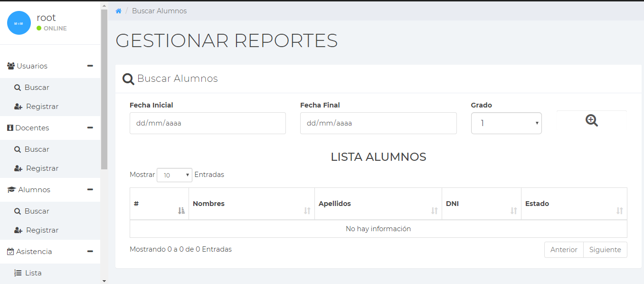Open Registrar under Docentes
The width and height of the screenshot is (644, 284).
click(42, 168)
